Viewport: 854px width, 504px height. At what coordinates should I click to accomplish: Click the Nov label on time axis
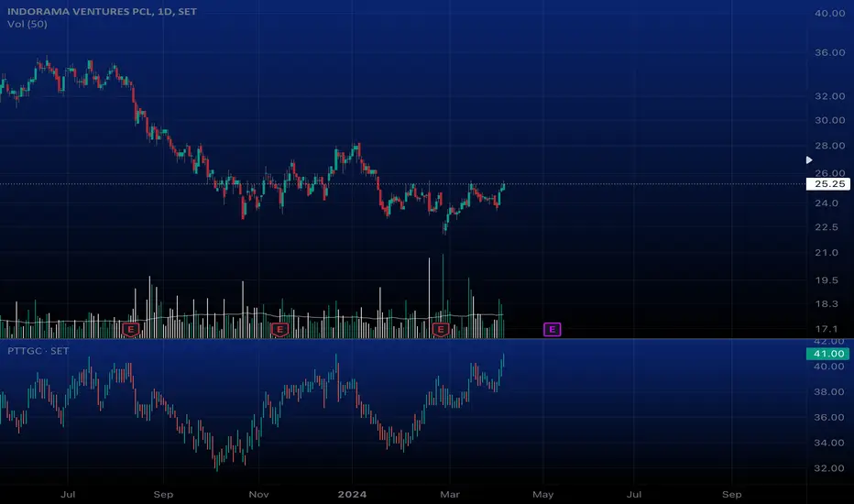click(x=258, y=495)
